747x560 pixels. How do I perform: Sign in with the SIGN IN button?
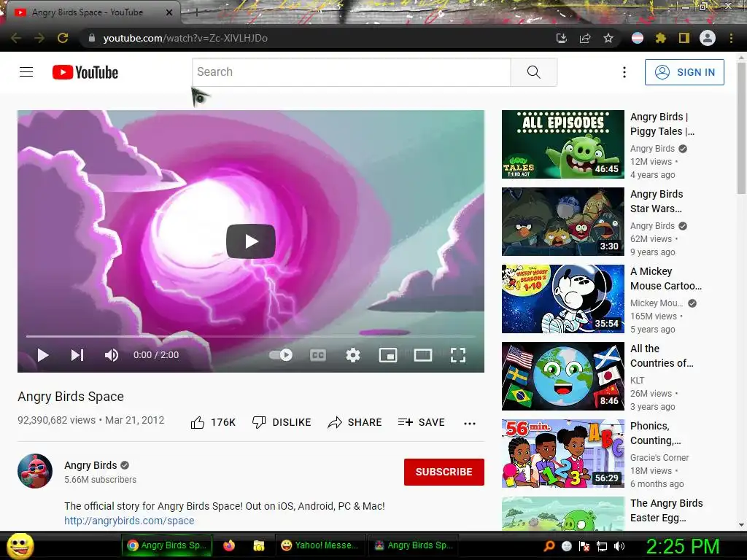684,72
